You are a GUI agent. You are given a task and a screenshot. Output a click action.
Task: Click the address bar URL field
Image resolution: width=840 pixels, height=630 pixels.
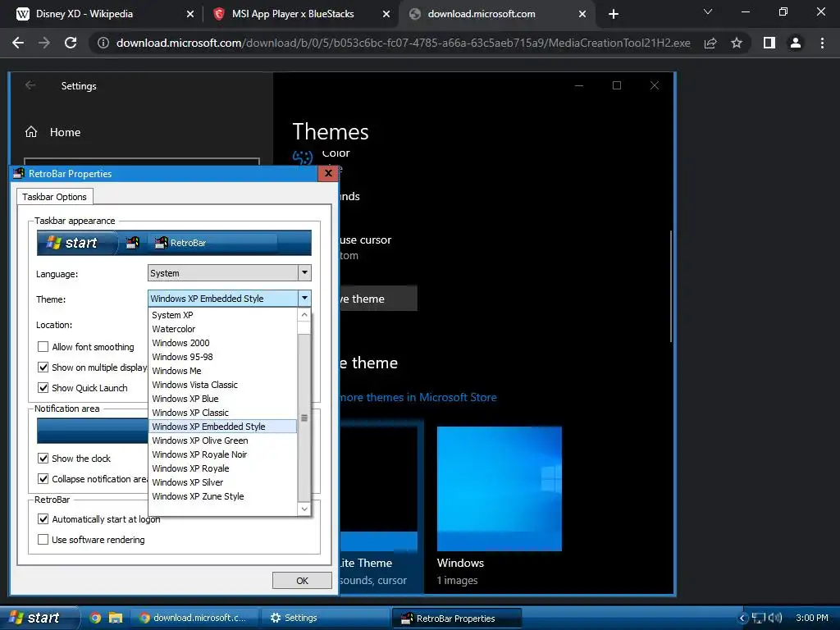click(x=403, y=43)
